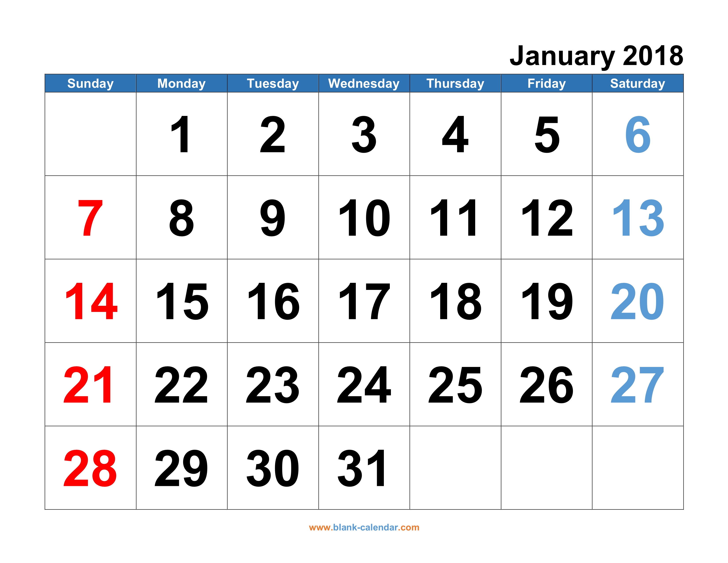The image size is (728, 563).
Task: Click the January 14 Sunday cell
Action: (x=90, y=296)
